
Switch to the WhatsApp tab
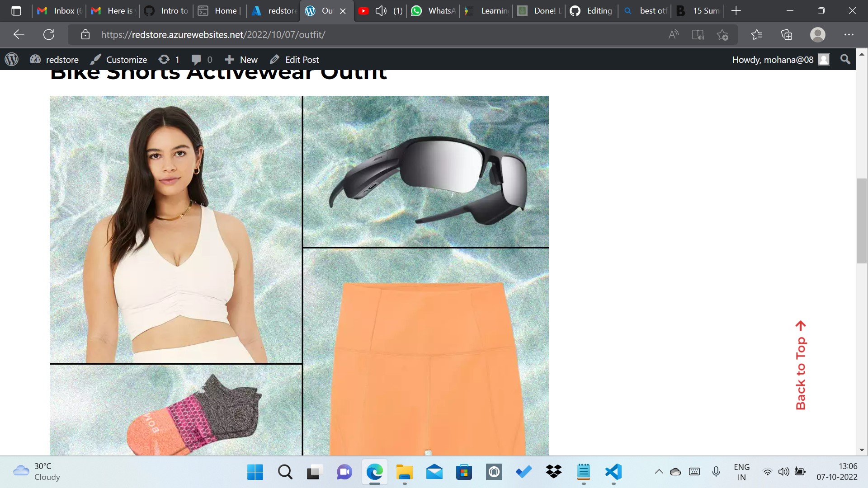[x=434, y=11]
